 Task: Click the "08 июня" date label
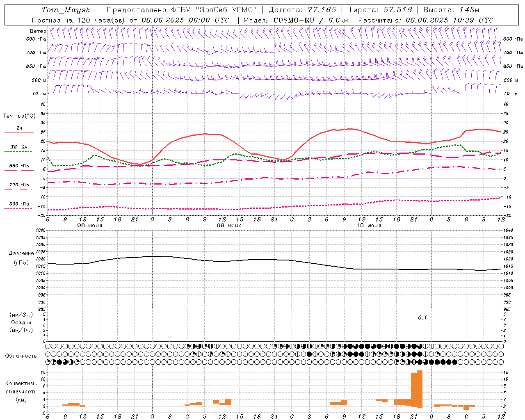[90, 226]
